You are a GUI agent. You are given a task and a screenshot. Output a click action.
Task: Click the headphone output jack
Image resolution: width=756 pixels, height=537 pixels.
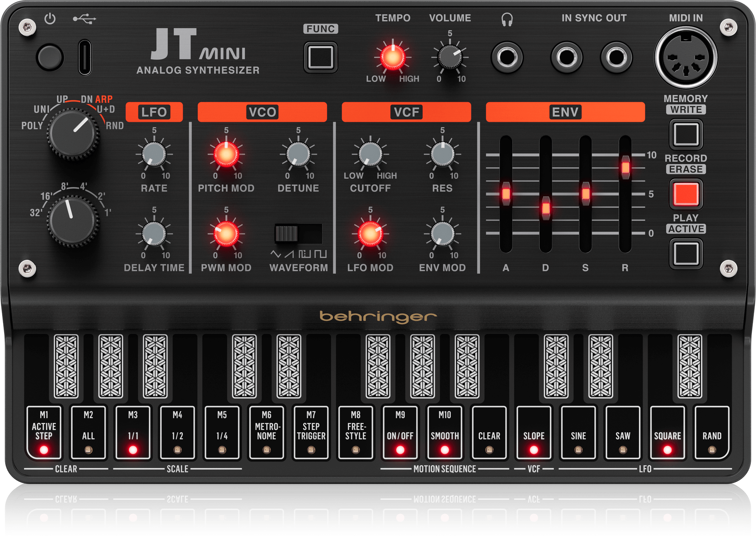(x=507, y=57)
